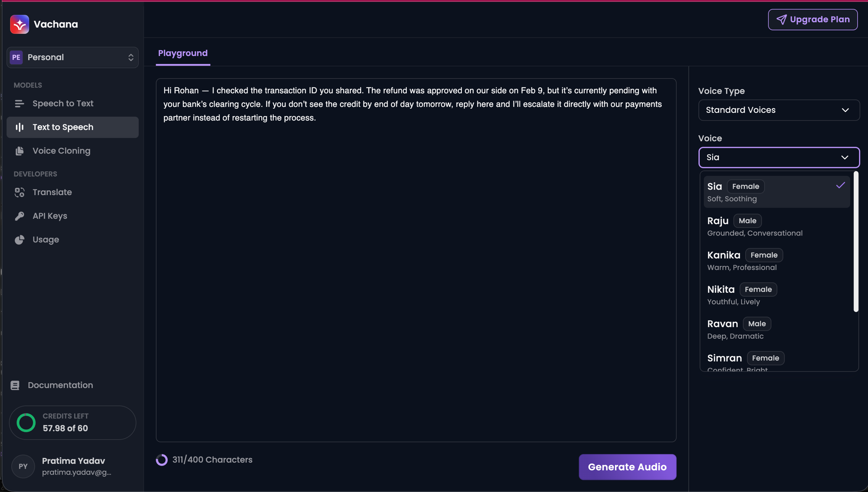868x492 pixels.
Task: Open Speech to Text model icon
Action: pos(20,104)
